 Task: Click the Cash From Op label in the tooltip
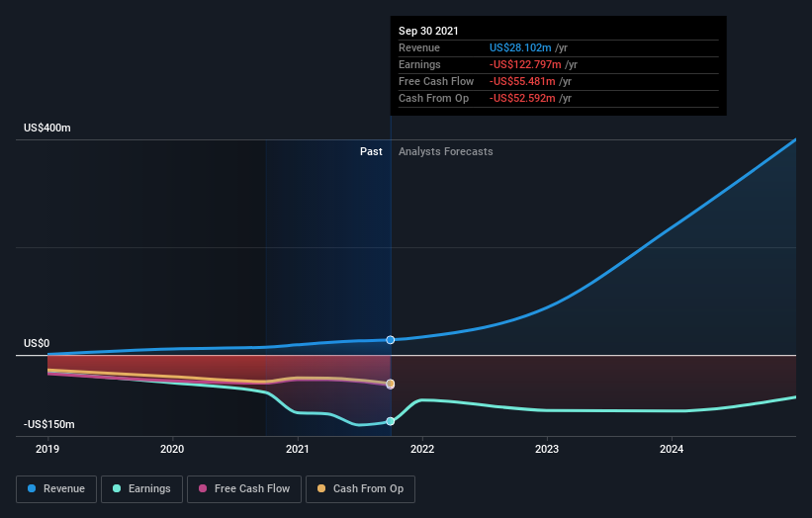point(433,98)
